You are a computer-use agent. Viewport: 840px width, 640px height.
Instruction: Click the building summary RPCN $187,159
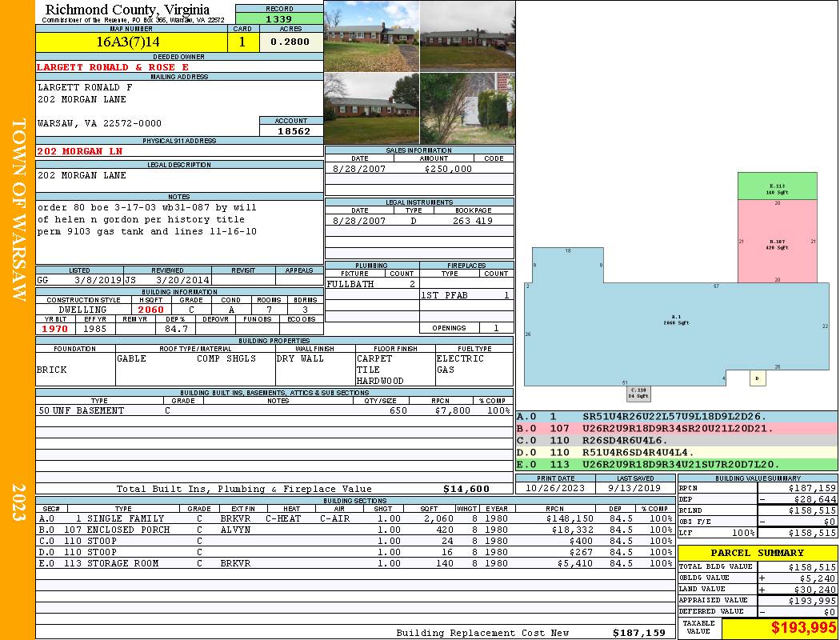812,488
